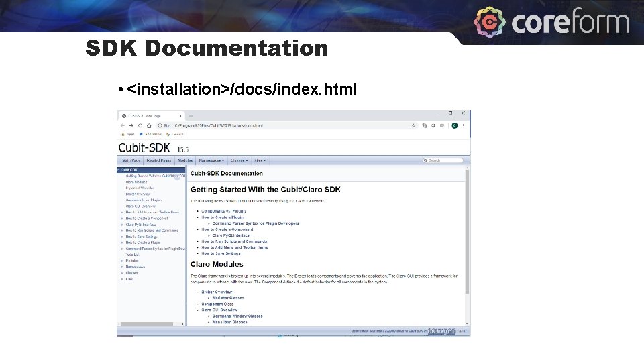Expand How to Save Settings tree node
The height and width of the screenshot is (362, 644).
pos(122,237)
